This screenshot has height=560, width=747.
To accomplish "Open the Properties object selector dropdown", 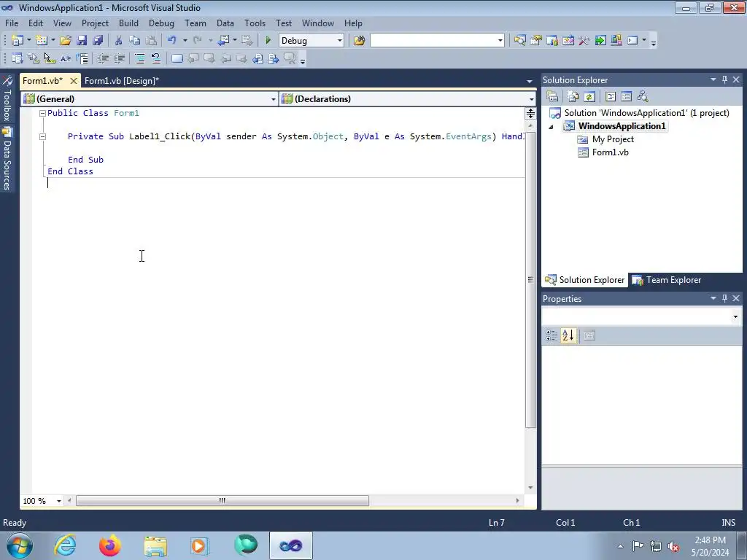I will coord(735,316).
